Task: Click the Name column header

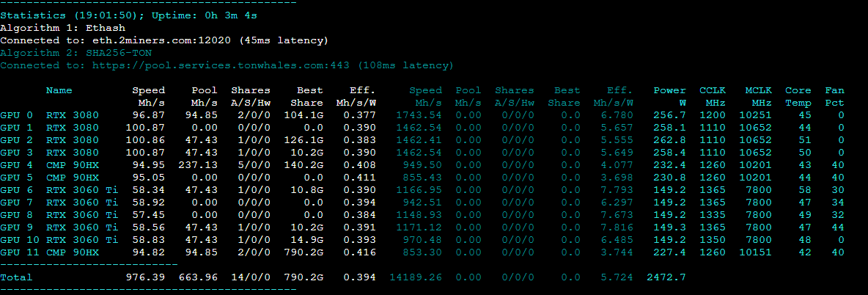Action: (x=59, y=91)
